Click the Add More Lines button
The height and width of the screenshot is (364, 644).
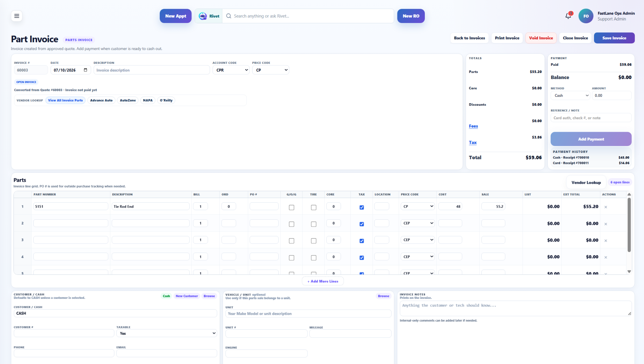[323, 281]
